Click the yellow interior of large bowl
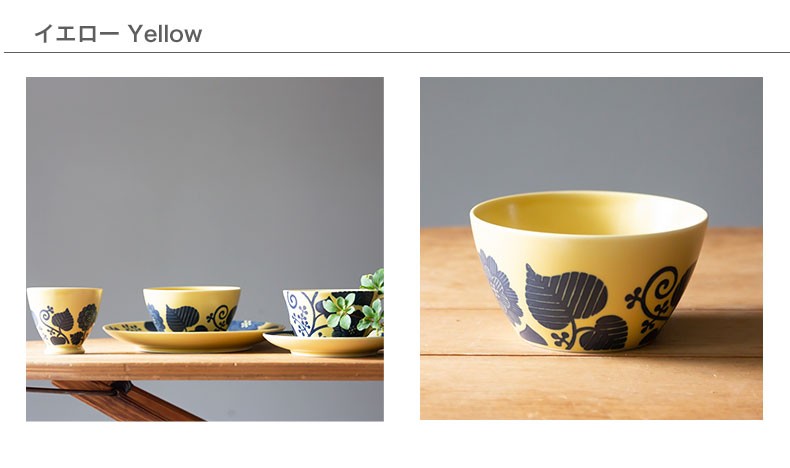 587,214
